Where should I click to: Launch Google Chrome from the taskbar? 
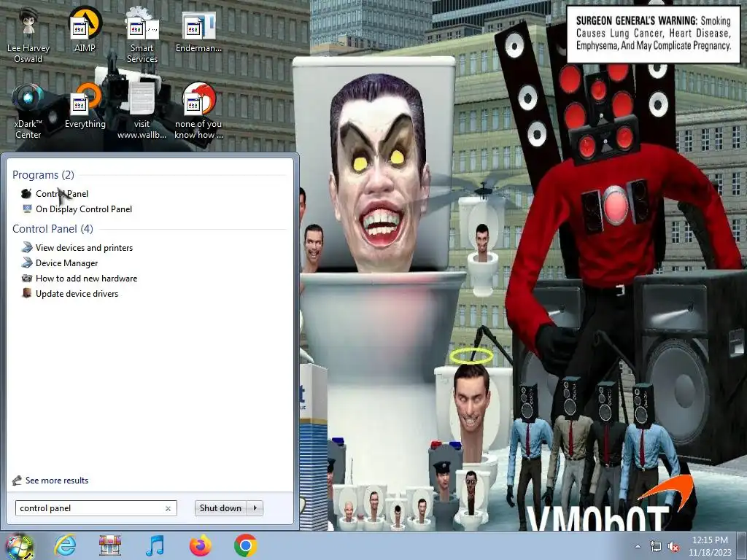(245, 545)
